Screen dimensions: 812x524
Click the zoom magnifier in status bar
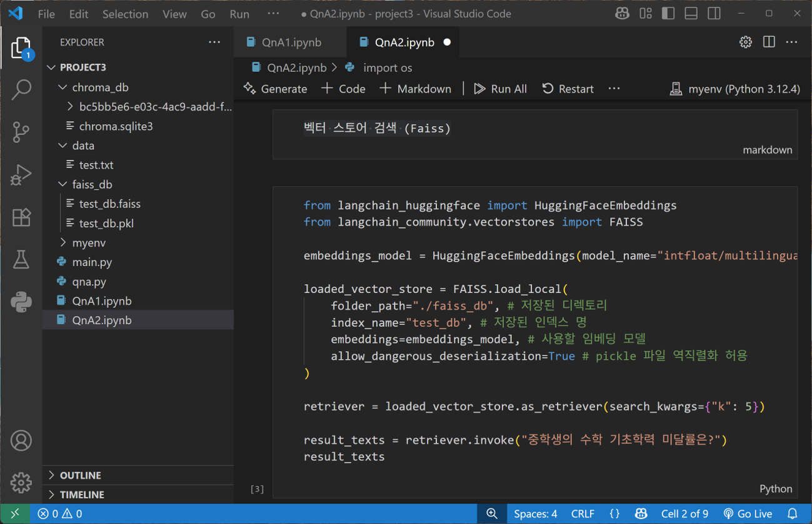pyautogui.click(x=492, y=514)
